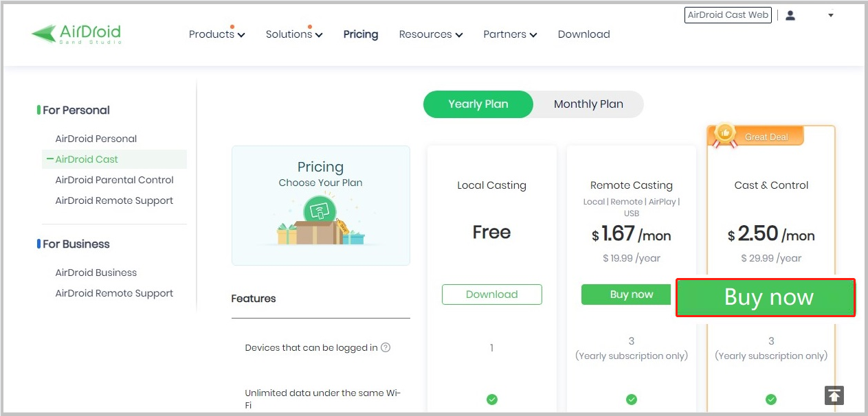Expand the Products menu
The height and width of the screenshot is (416, 868).
pos(216,34)
